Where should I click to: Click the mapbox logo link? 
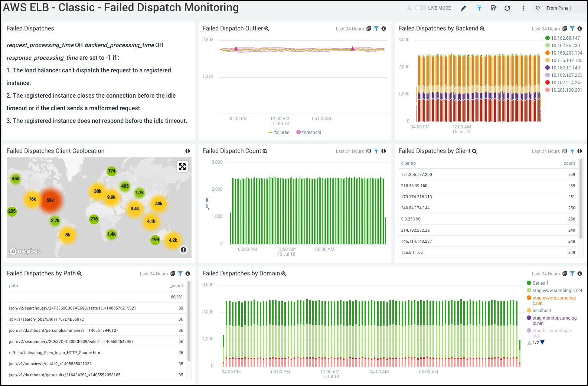click(x=25, y=251)
